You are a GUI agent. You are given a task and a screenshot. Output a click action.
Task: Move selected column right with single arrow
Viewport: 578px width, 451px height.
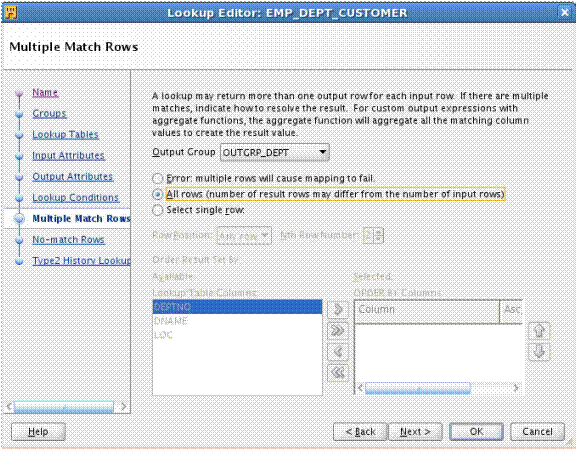pyautogui.click(x=338, y=309)
